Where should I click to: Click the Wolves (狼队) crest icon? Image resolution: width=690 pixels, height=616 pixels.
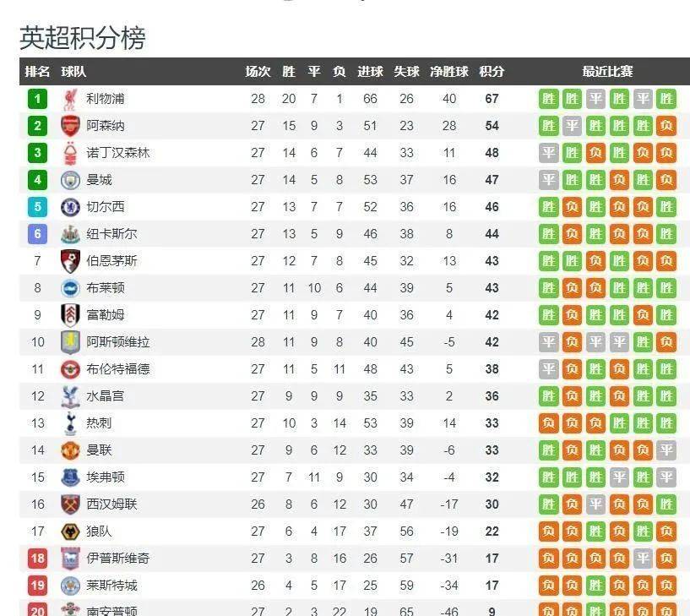coord(70,532)
